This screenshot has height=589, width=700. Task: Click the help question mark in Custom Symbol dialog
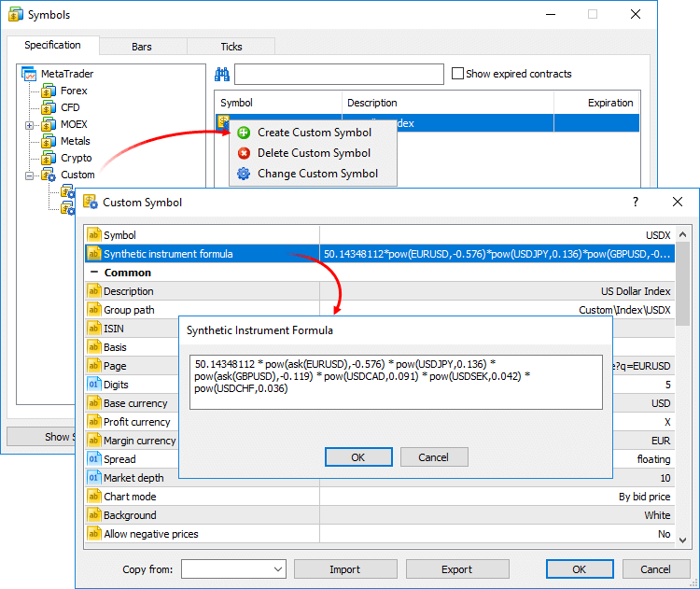636,202
